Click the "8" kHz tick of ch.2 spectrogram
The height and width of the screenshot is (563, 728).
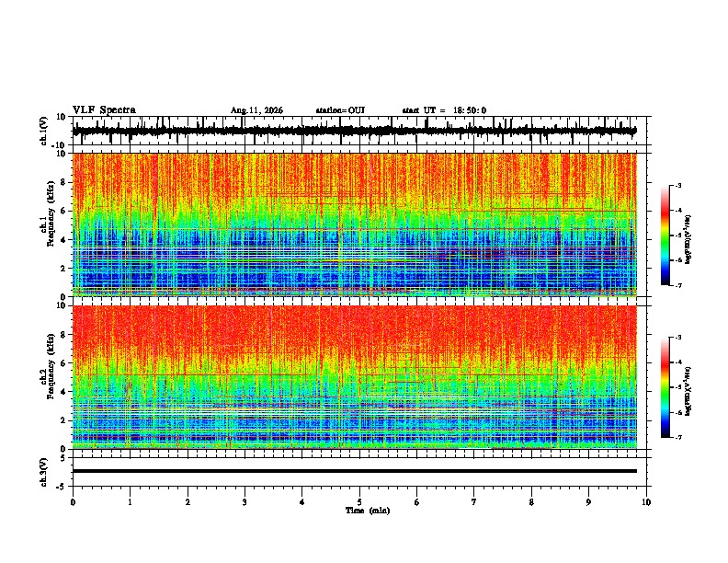pyautogui.click(x=63, y=335)
